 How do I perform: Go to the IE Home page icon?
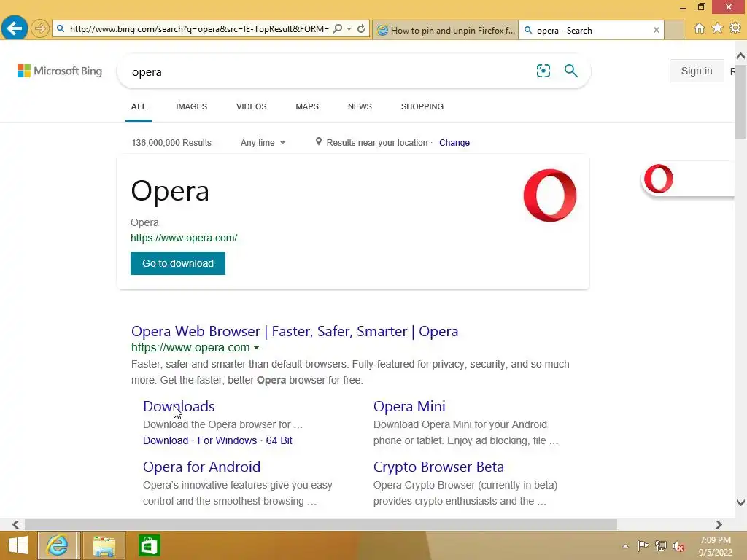coord(700,28)
